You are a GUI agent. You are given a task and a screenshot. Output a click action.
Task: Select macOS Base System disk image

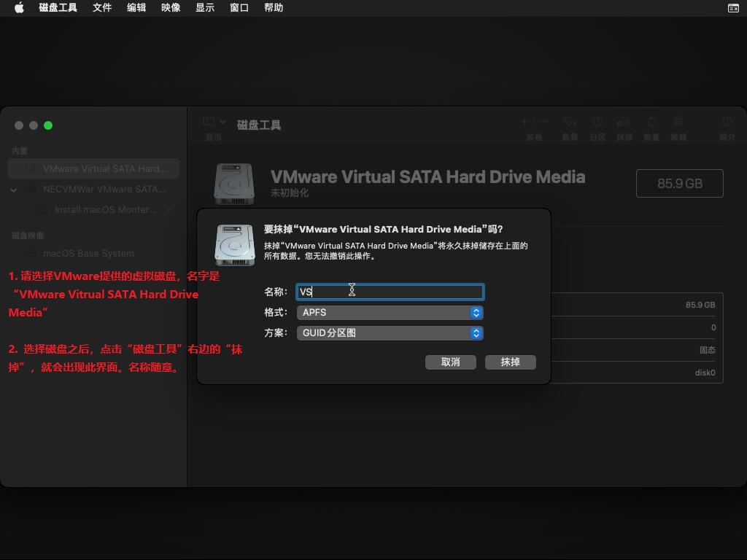[88, 254]
